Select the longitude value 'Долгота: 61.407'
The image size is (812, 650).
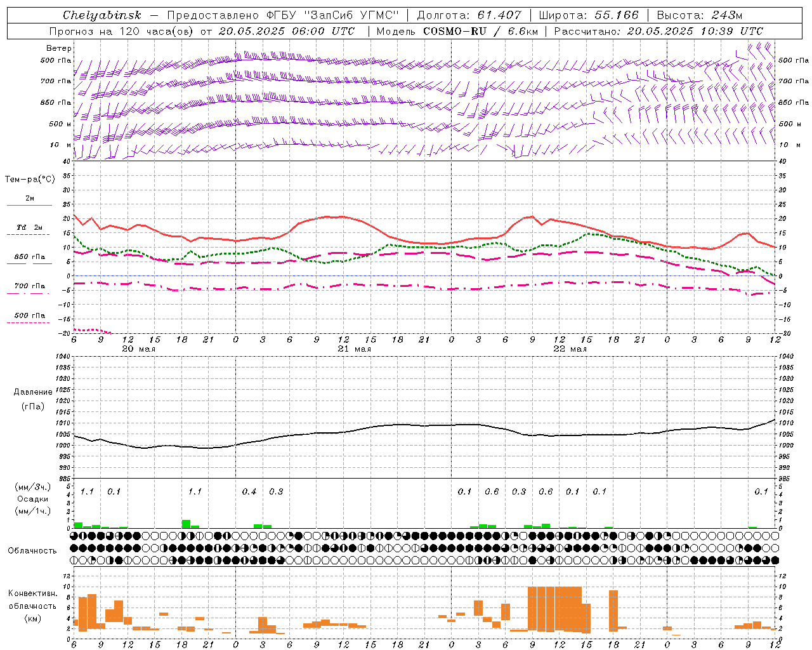[469, 15]
